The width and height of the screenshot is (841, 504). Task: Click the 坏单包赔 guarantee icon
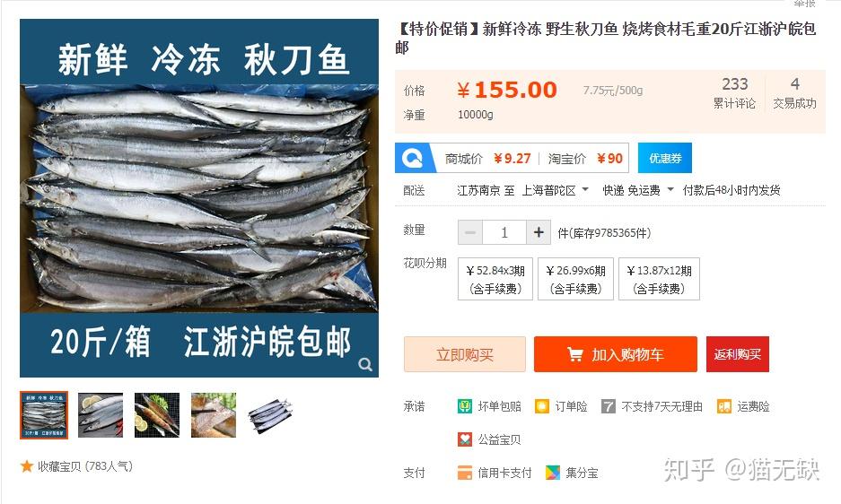465,406
